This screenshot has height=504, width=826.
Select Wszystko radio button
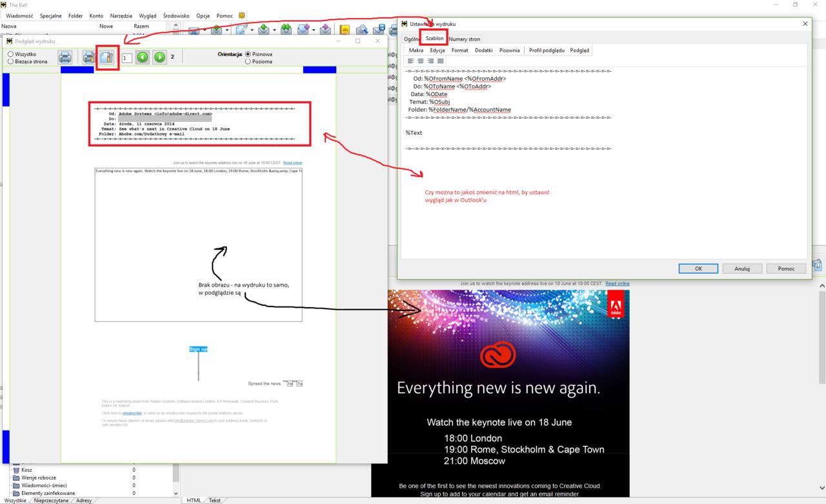[x=10, y=54]
